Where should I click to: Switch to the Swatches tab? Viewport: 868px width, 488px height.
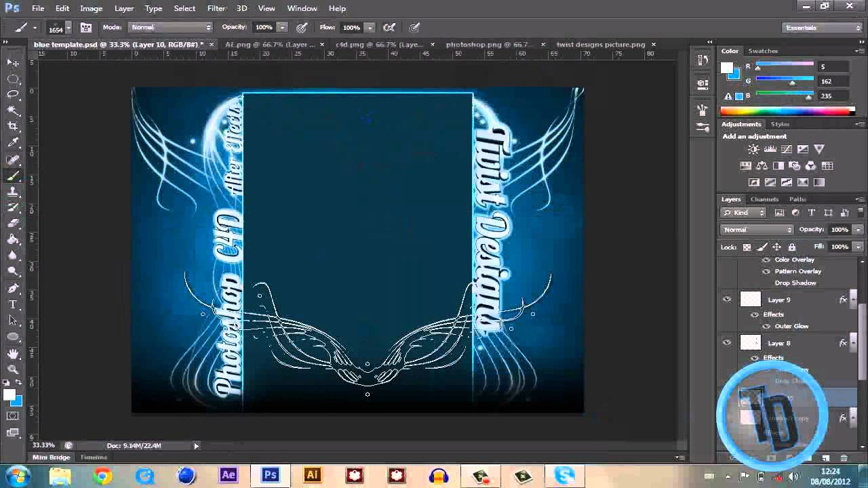(763, 51)
